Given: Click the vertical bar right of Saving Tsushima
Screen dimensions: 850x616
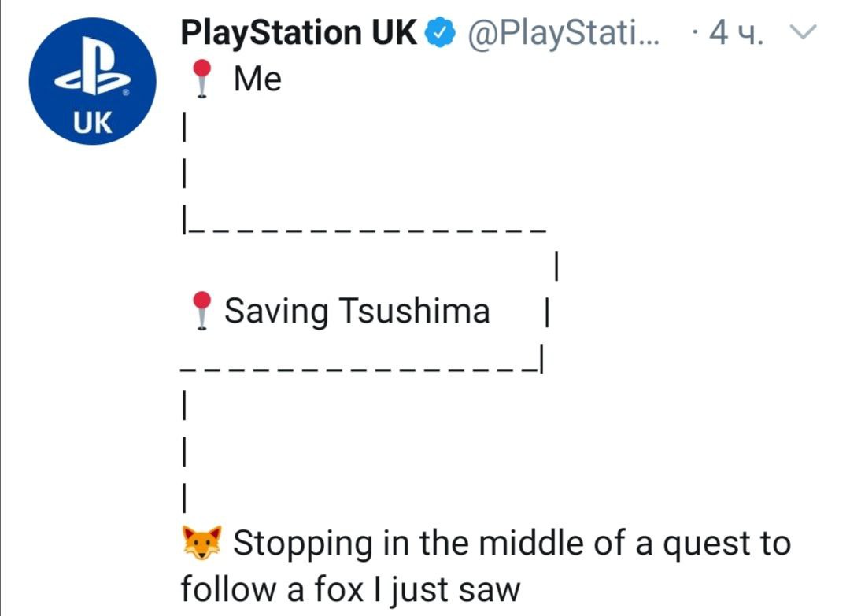Looking at the screenshot, I should pos(547,312).
